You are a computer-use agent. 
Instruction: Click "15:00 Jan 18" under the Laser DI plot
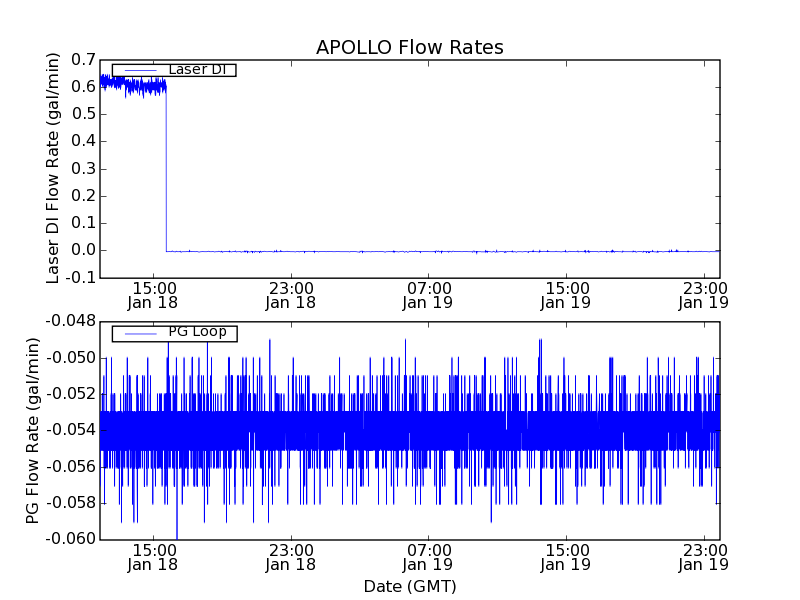click(x=153, y=296)
